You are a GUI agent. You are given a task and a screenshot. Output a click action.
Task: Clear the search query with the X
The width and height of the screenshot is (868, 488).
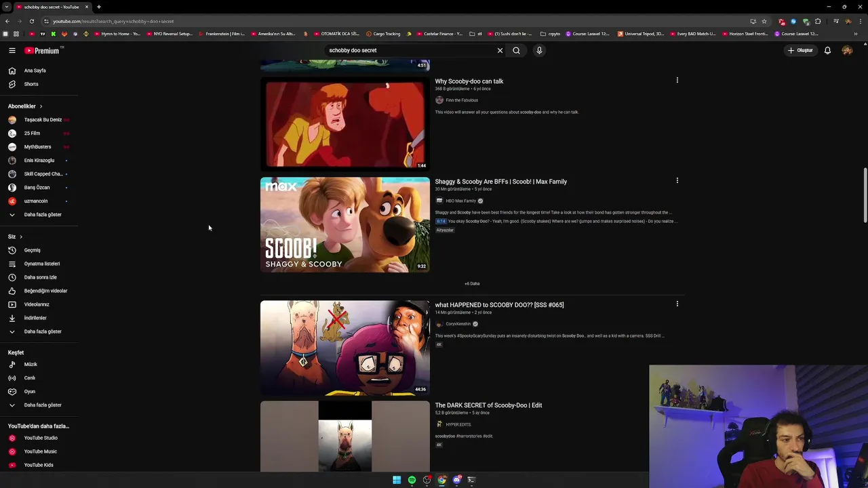click(500, 50)
